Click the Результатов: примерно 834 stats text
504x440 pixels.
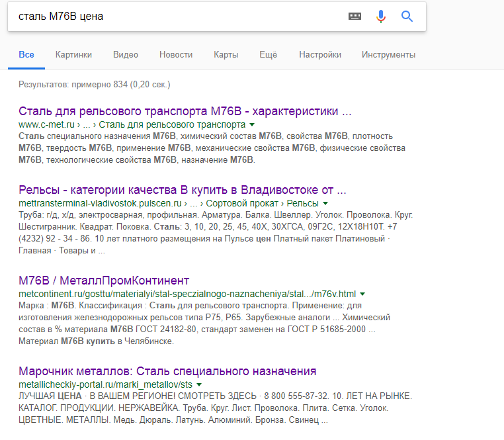[94, 84]
